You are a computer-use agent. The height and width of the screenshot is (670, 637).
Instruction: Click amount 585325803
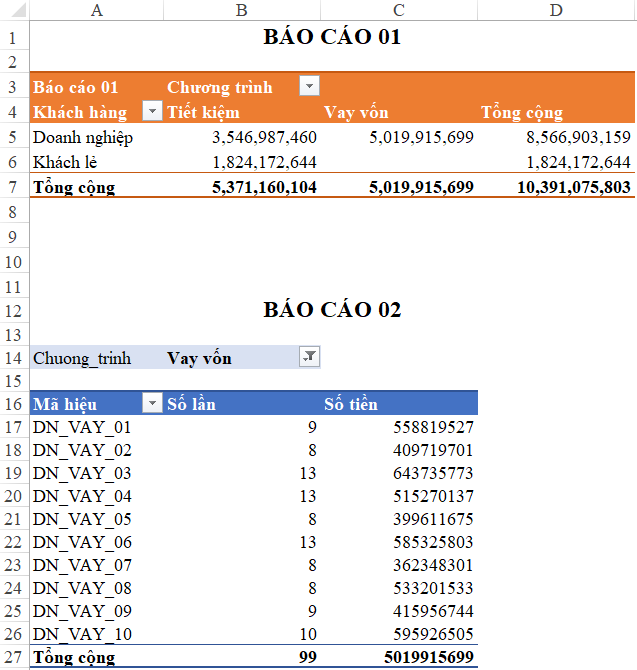click(x=433, y=542)
